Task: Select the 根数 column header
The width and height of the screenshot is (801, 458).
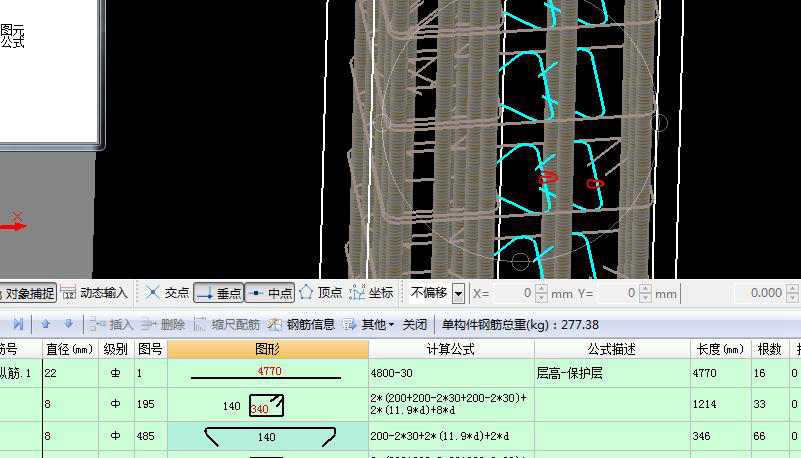Action: coord(770,349)
